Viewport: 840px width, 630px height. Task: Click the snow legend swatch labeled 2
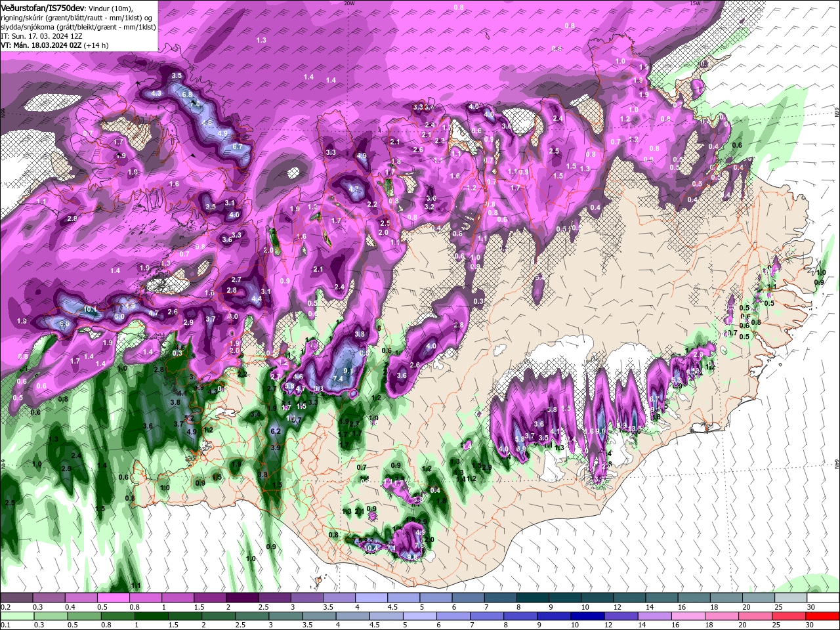(242, 598)
